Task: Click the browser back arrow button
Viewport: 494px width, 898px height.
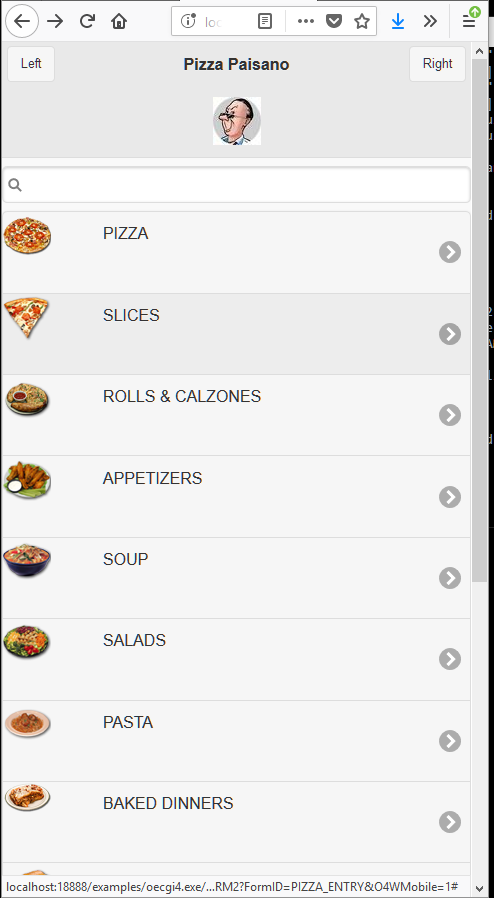Action: (x=22, y=21)
